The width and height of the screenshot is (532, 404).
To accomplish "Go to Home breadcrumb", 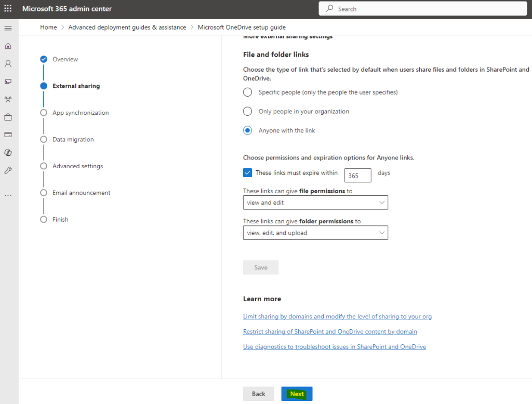I will tap(48, 27).
